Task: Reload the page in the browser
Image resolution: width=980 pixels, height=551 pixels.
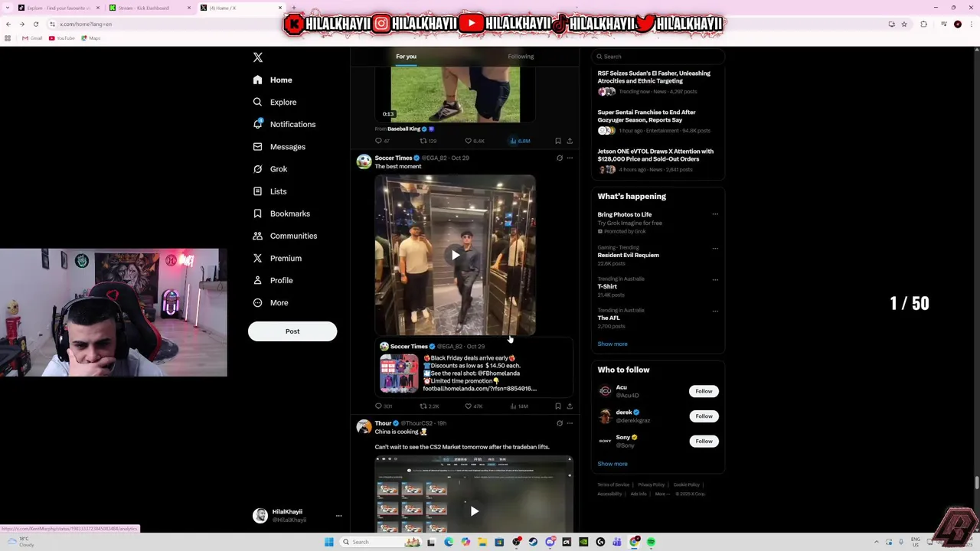Action: pyautogui.click(x=35, y=24)
